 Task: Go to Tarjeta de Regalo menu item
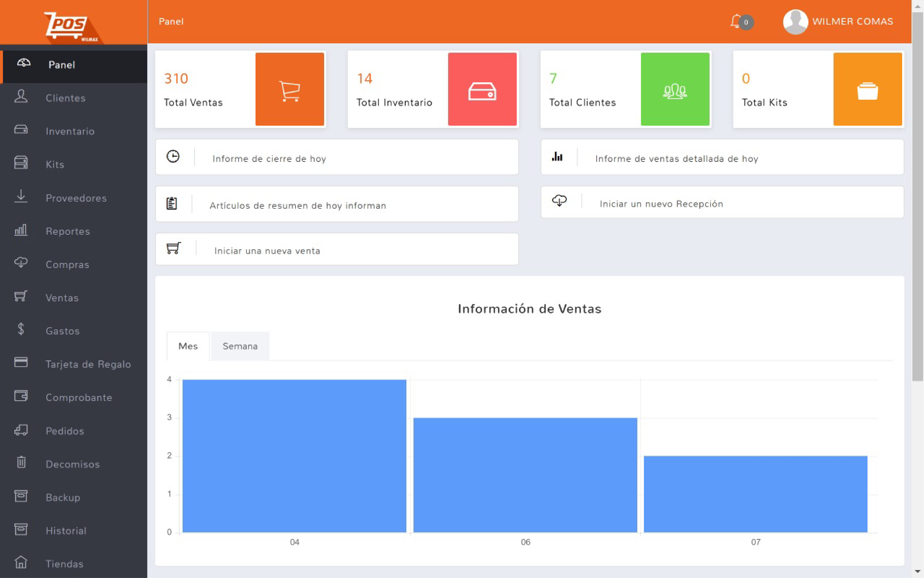88,364
